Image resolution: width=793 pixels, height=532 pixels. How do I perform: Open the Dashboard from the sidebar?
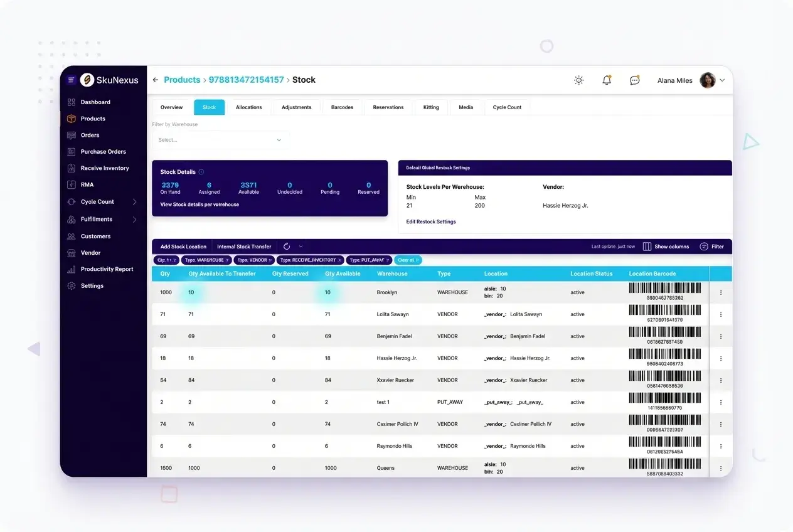(x=95, y=102)
